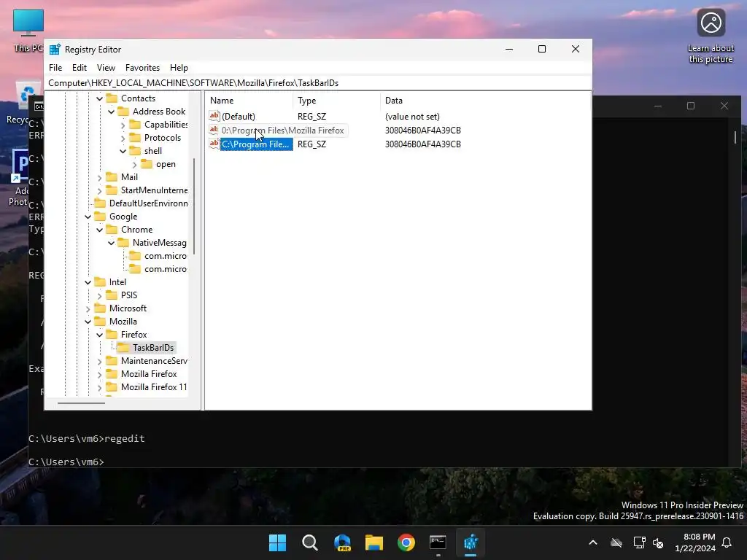This screenshot has height=560, width=747.
Task: Expand the open key
Action: coord(134,164)
